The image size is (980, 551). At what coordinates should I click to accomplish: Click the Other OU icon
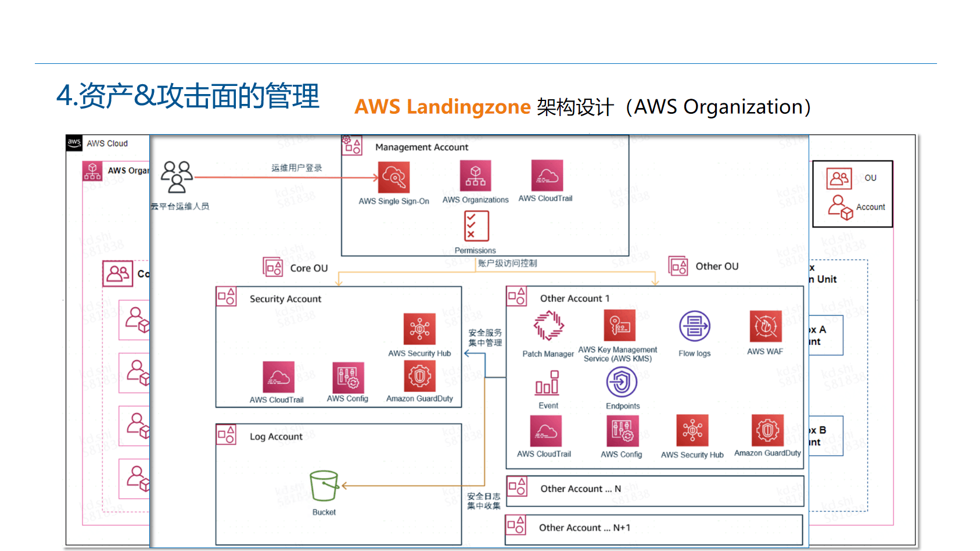pyautogui.click(x=678, y=266)
